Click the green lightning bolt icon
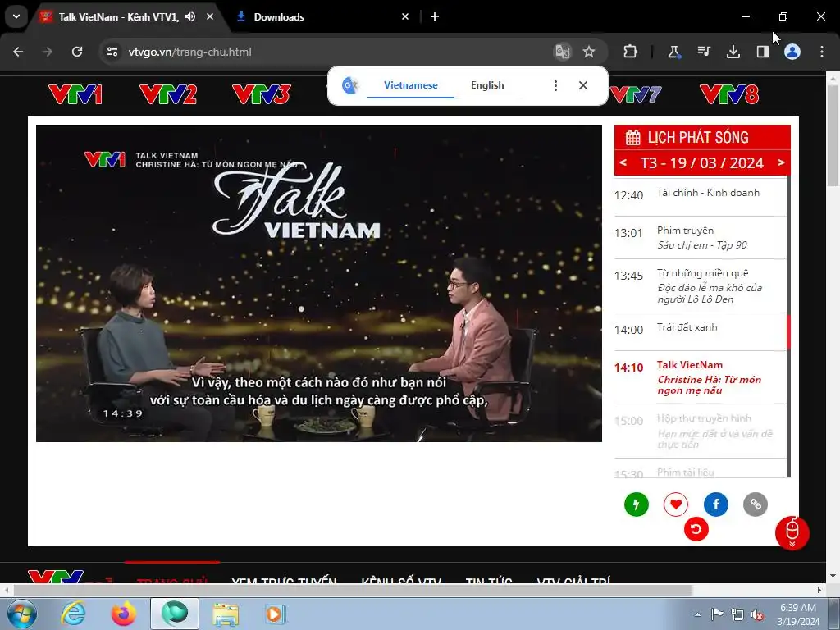 [x=637, y=504]
